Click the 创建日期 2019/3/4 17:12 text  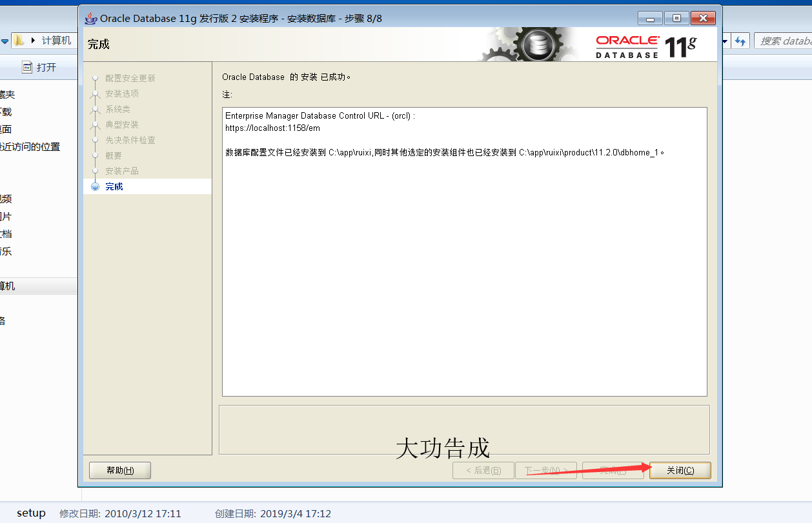tap(273, 514)
